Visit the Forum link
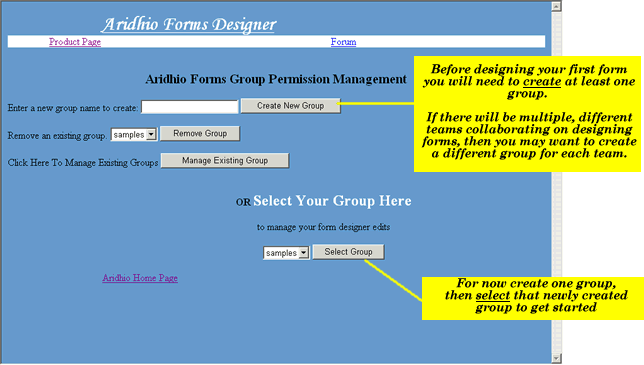 [x=343, y=42]
